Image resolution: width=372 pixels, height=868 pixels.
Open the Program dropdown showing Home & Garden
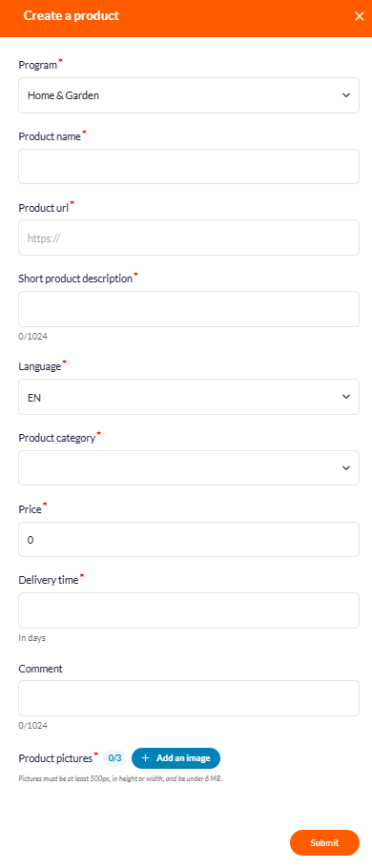pyautogui.click(x=189, y=95)
